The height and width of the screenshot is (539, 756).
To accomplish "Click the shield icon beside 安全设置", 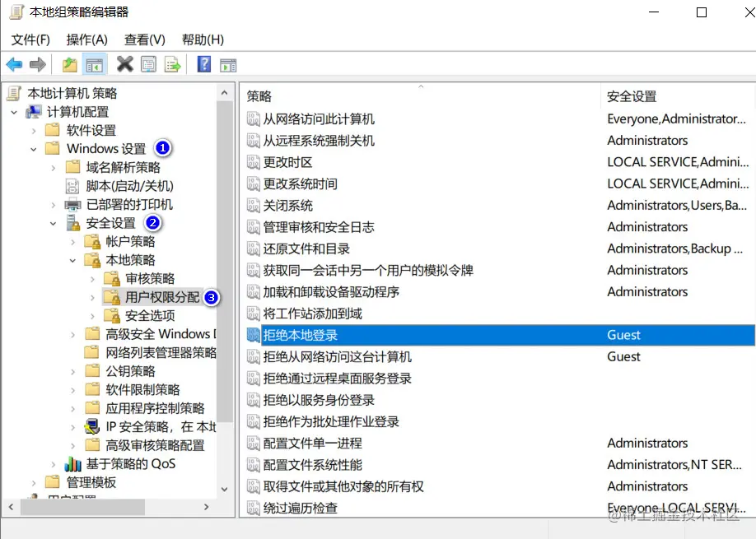I will [x=72, y=223].
